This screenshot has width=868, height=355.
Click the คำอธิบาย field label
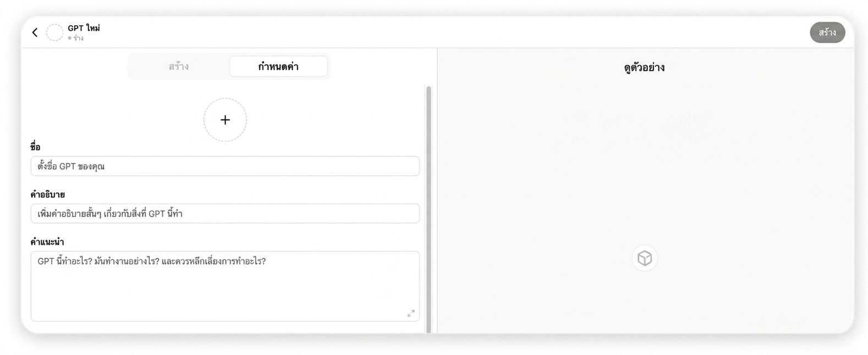pos(47,195)
